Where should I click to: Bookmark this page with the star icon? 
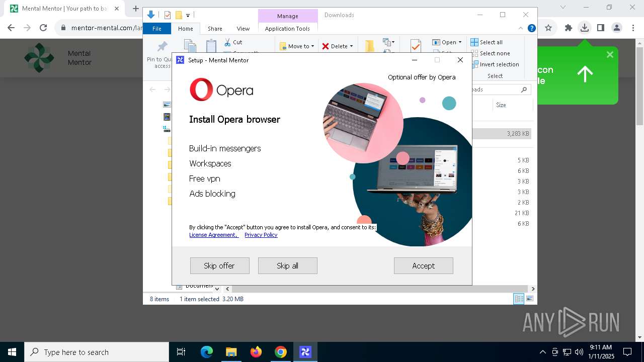tap(548, 28)
